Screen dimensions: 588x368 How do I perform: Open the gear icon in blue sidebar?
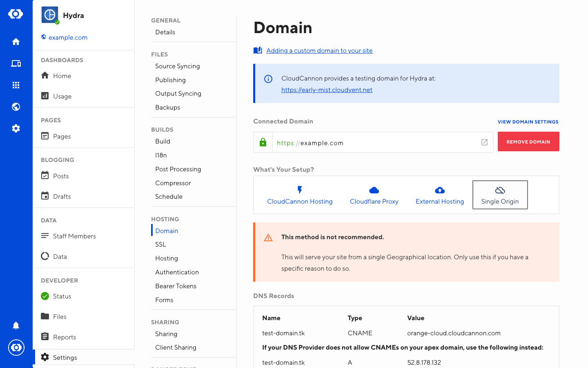[x=16, y=128]
